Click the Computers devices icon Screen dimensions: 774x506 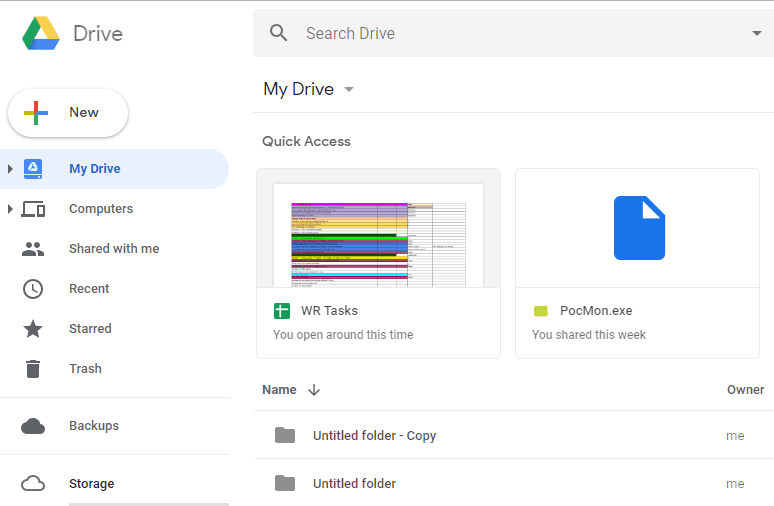[x=33, y=209]
